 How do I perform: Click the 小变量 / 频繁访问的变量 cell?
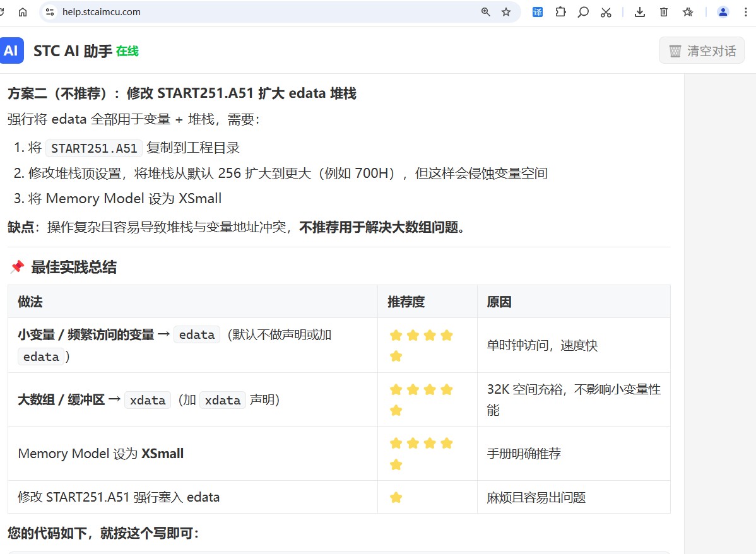192,345
